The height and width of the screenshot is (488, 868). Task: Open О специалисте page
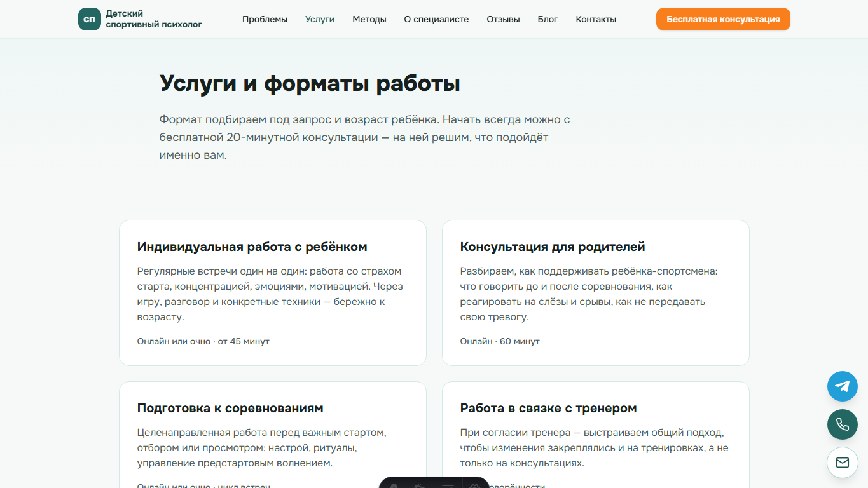(x=436, y=19)
